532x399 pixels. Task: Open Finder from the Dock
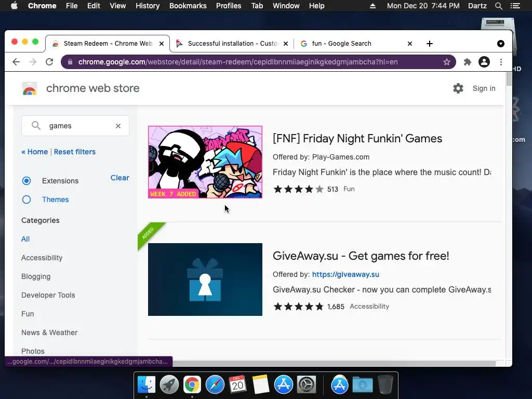pos(146,384)
